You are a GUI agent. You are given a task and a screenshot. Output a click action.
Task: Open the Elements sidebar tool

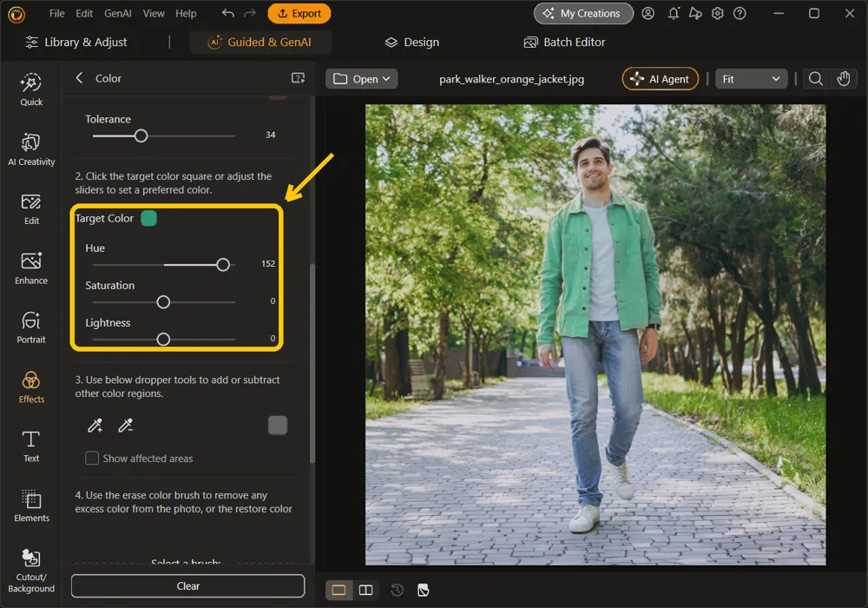(x=31, y=506)
